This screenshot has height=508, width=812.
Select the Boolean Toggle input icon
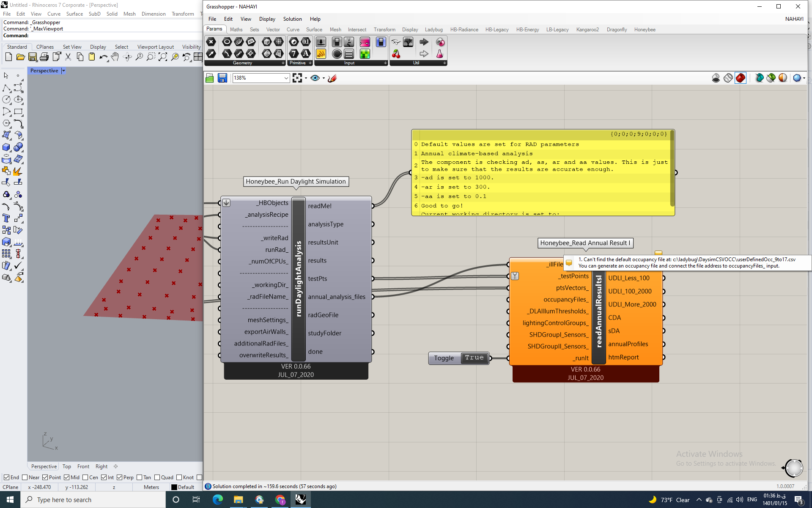(x=337, y=42)
